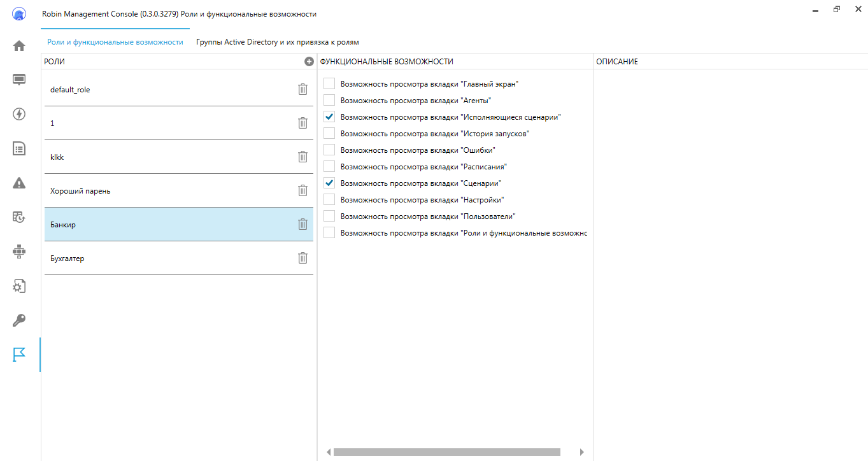This screenshot has width=868, height=461.
Task: Click the РОЛИ column header
Action: click(54, 62)
